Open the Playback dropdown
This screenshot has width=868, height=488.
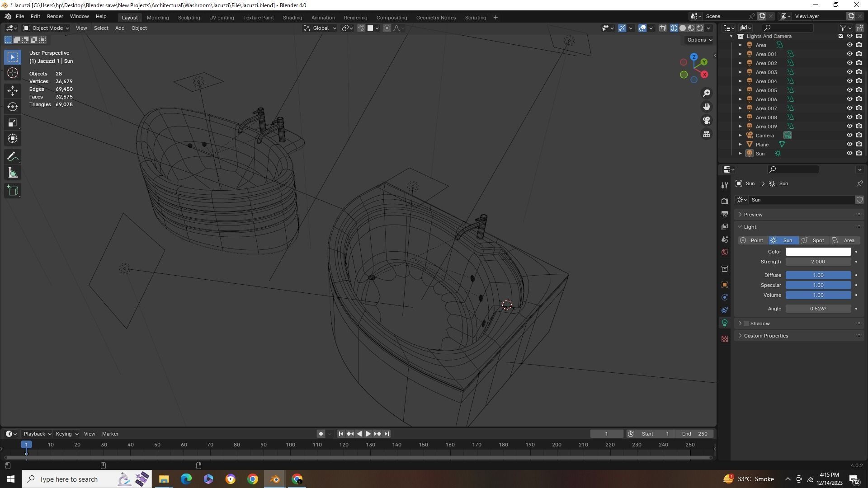[37, 434]
